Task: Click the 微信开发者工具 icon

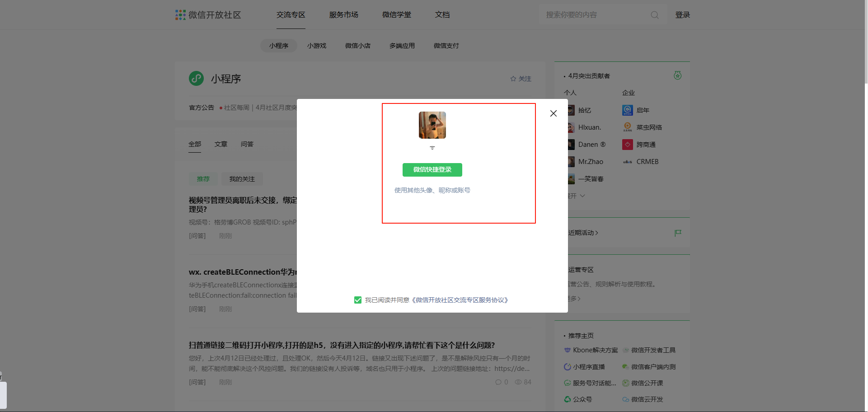Action: tap(626, 350)
